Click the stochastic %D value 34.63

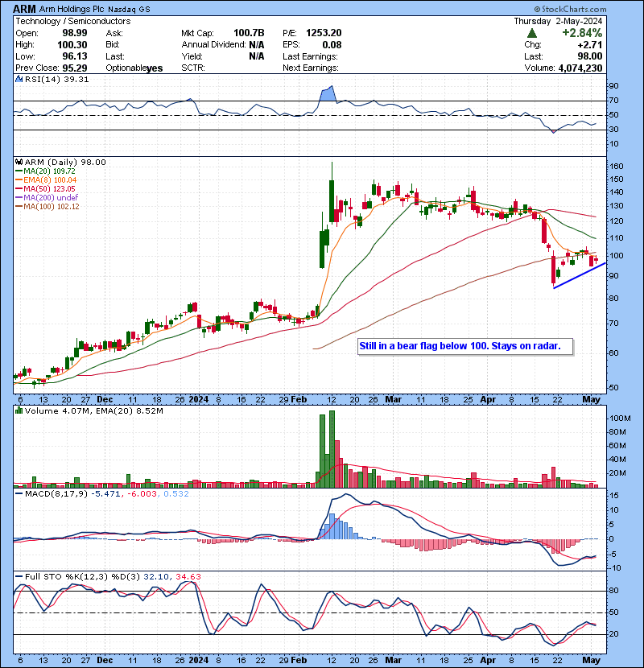188,576
